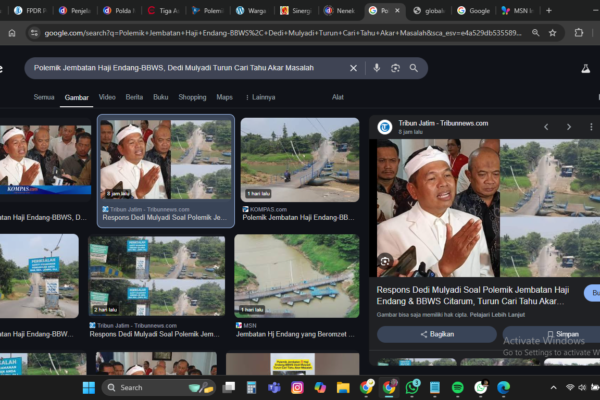
Task: Start voice search with microphone icon
Action: (377, 68)
